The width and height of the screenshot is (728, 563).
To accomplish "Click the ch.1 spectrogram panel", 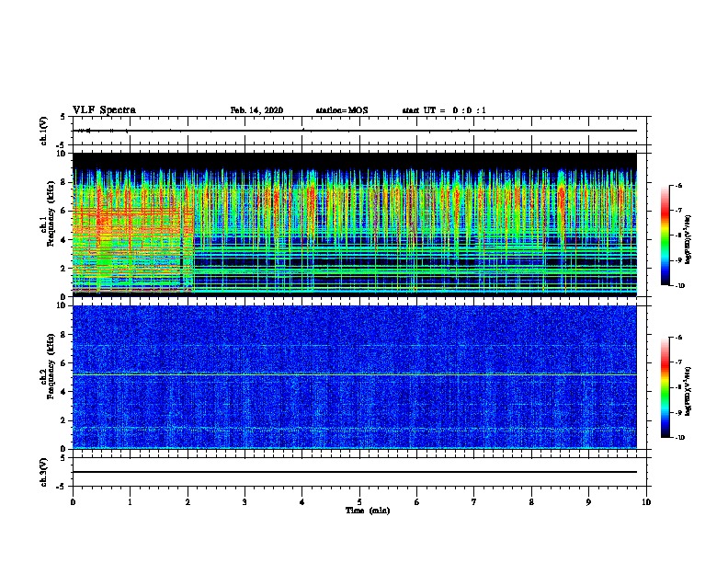I will click(355, 224).
